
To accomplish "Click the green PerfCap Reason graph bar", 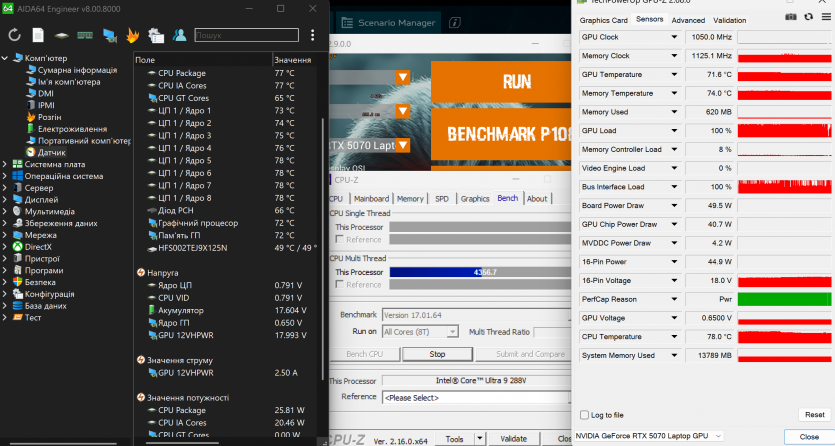I will [x=784, y=299].
